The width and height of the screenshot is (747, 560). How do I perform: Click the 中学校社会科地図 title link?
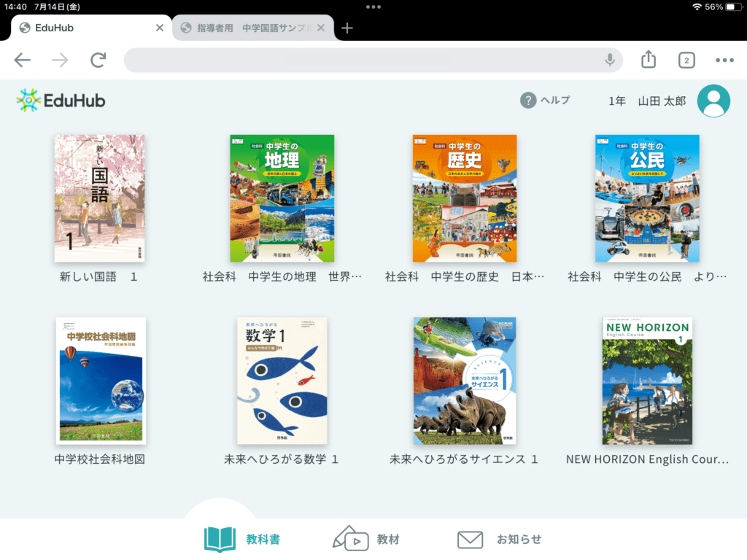pyautogui.click(x=99, y=459)
